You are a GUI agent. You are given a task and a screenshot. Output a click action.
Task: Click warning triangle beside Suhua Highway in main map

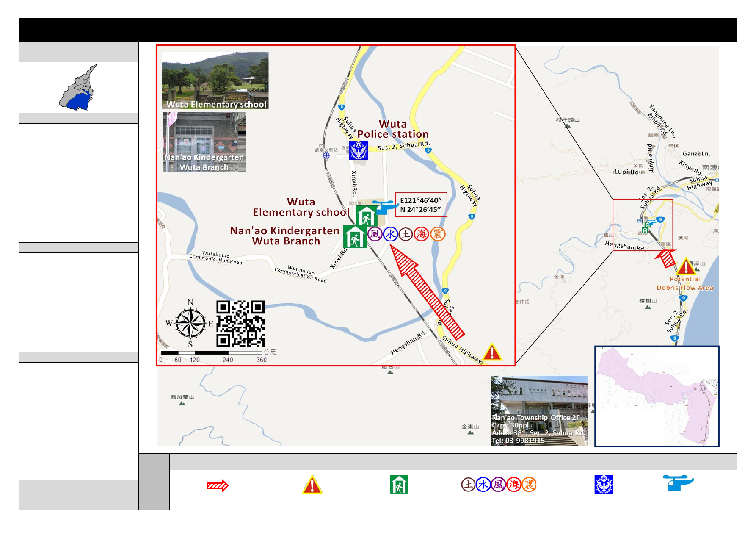491,352
